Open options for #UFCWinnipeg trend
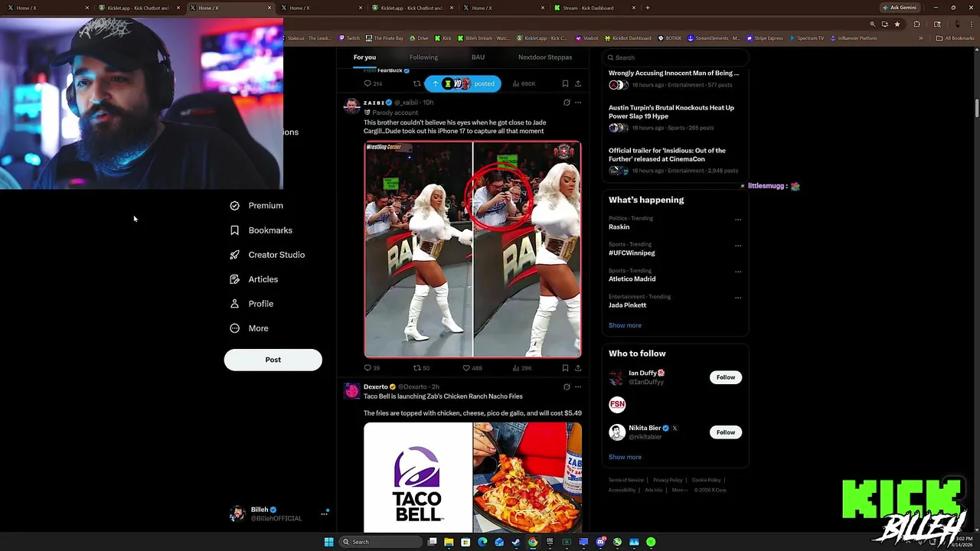The image size is (980, 551). [x=738, y=246]
